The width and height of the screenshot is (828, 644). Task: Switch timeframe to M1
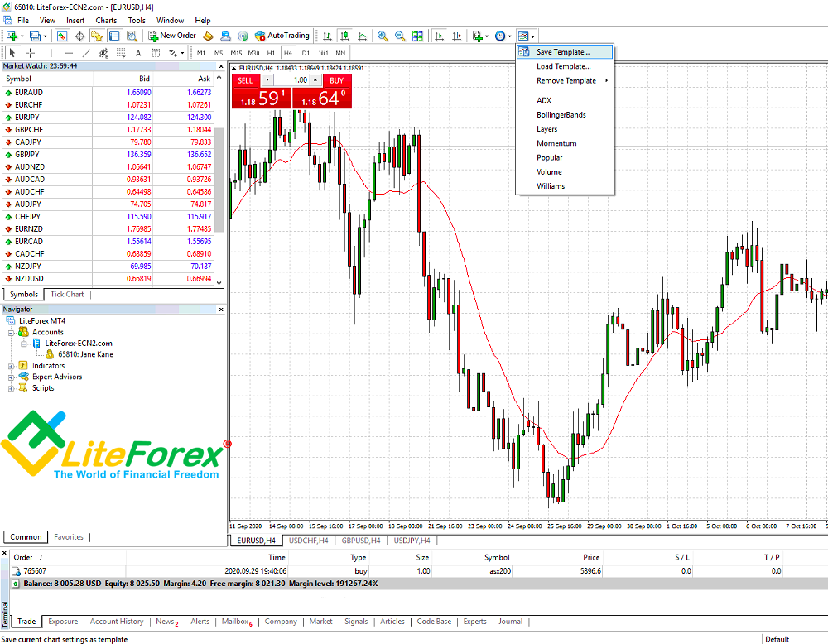[x=201, y=53]
